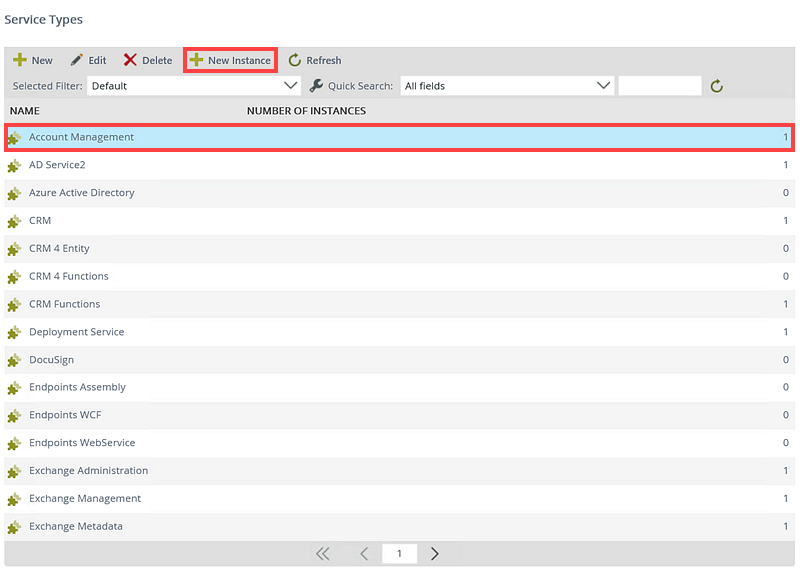Click the Quick Search text input box
The width and height of the screenshot is (800, 570).
coord(660,86)
